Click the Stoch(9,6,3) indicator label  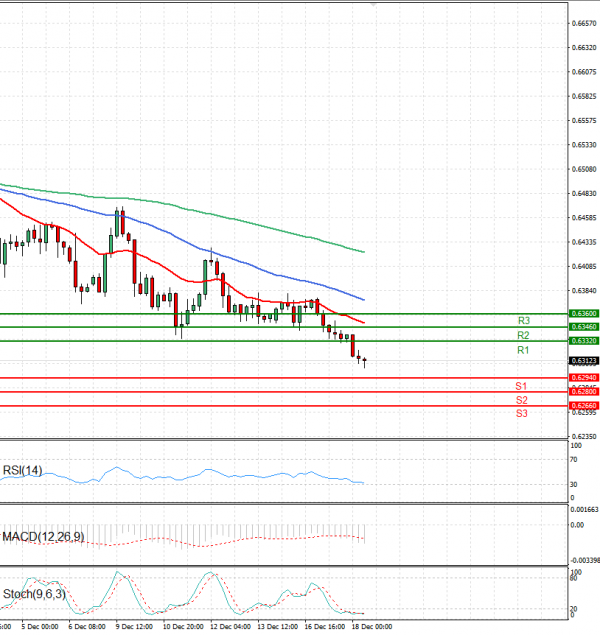[x=34, y=594]
